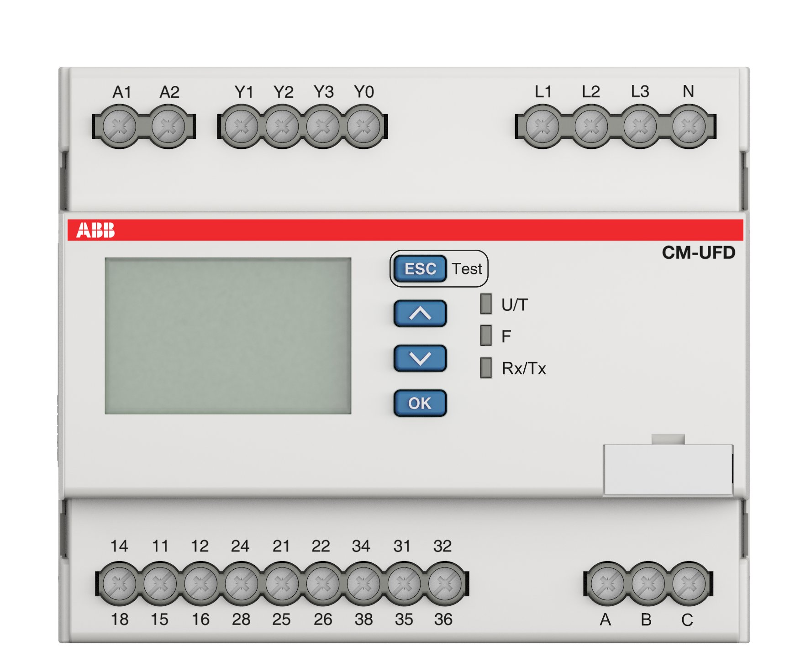Screen dimensions: 790x672
Task: Click the Y0 text label
Action: pos(364,92)
